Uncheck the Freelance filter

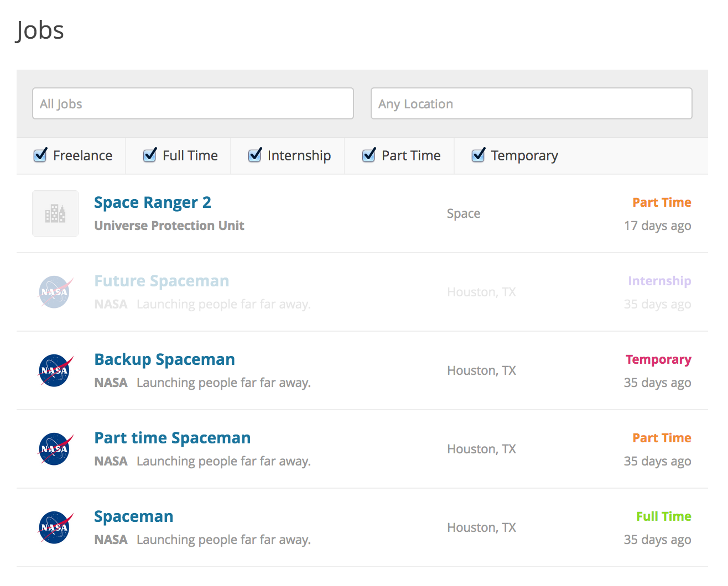pyautogui.click(x=40, y=155)
